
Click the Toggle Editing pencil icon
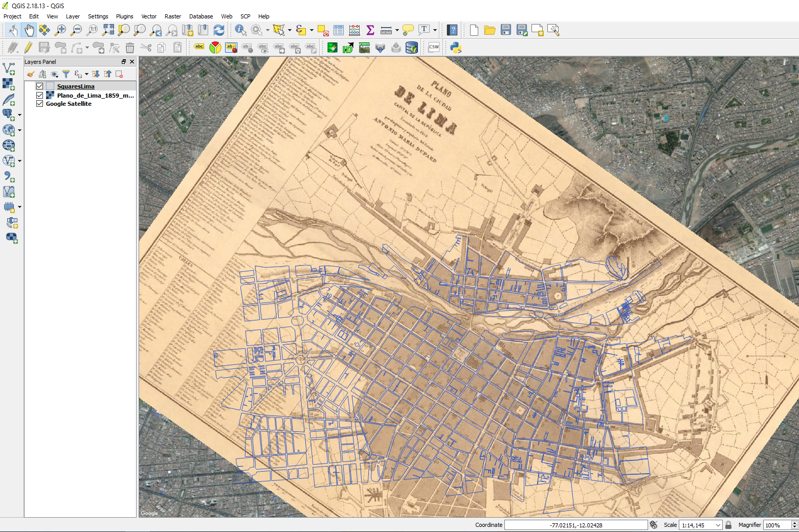pyautogui.click(x=28, y=48)
